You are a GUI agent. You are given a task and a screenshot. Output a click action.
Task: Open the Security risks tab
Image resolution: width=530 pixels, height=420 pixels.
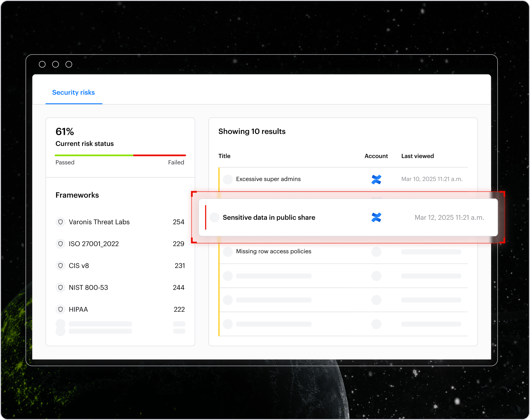tap(73, 92)
